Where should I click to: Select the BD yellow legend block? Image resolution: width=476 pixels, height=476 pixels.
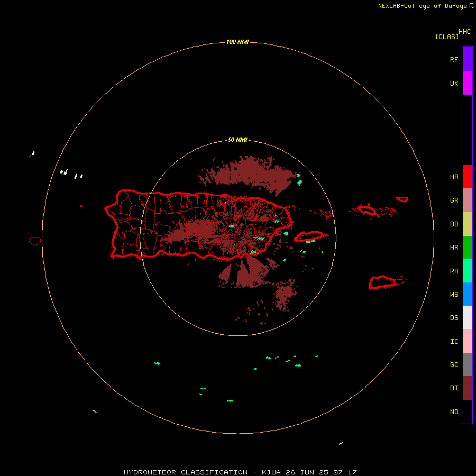tap(467, 224)
